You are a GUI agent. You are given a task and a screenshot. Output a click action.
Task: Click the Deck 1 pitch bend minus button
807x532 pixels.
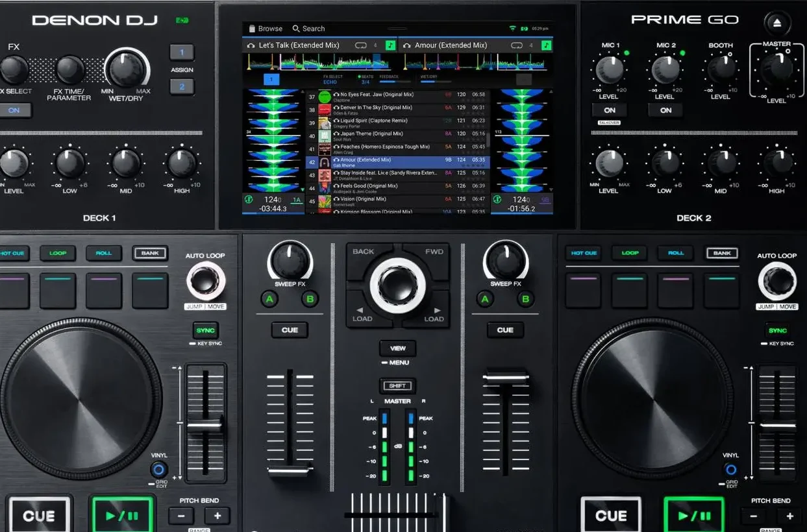181,516
